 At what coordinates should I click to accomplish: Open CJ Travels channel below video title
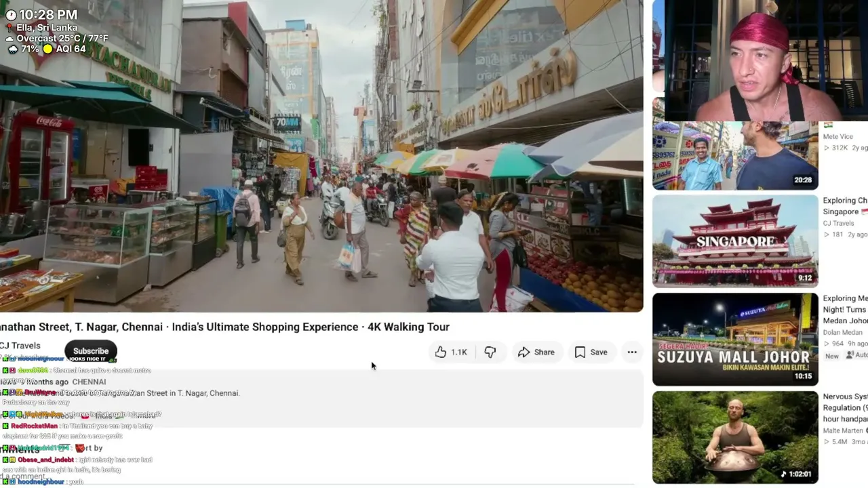[20, 346]
